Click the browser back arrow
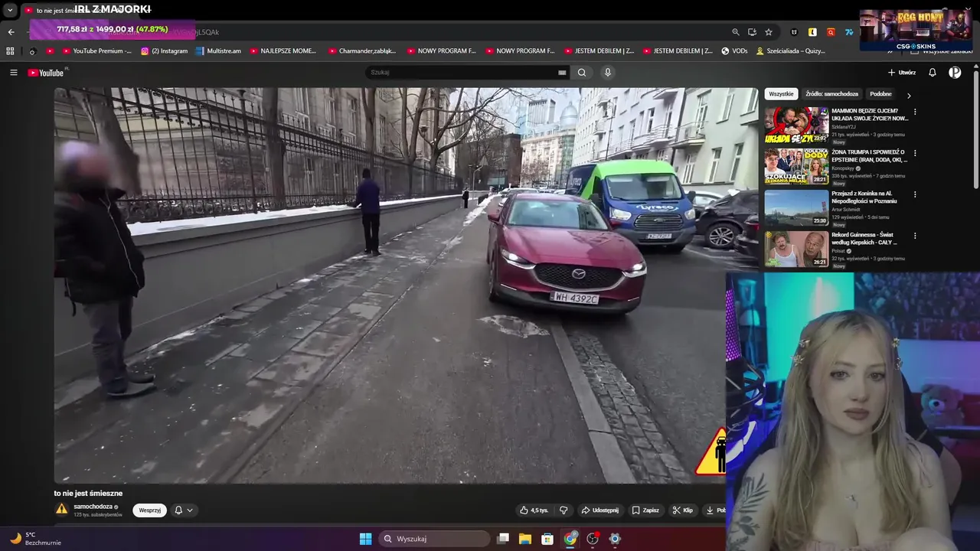 11,32
